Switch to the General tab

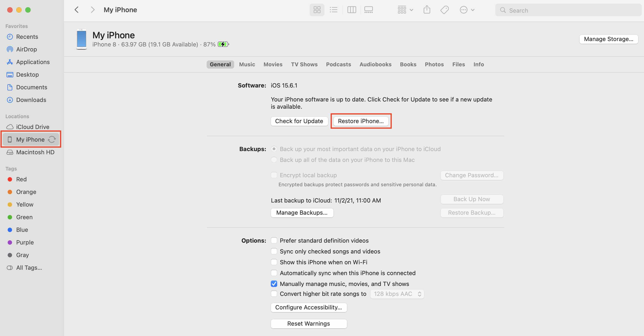tap(220, 64)
